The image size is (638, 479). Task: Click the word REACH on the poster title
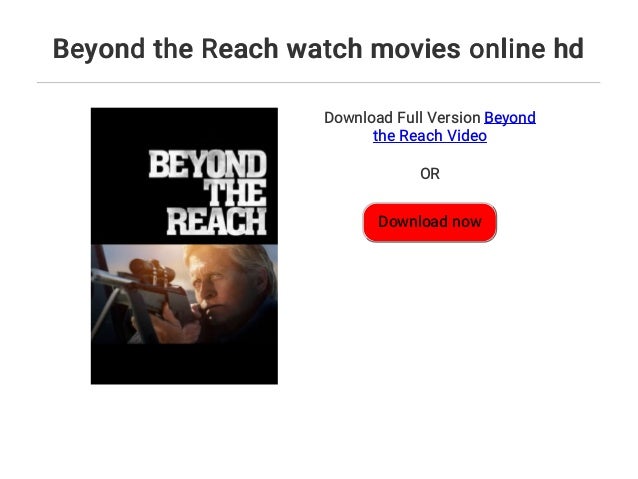(216, 221)
